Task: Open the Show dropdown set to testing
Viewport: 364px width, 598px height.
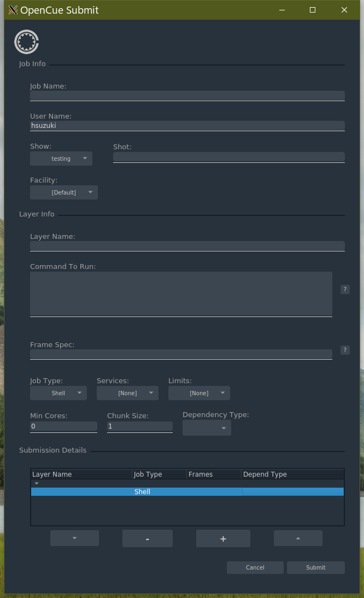Action: pyautogui.click(x=61, y=159)
